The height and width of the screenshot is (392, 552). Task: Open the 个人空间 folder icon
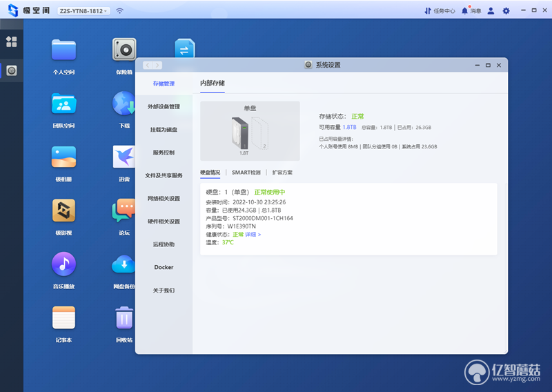[63, 50]
